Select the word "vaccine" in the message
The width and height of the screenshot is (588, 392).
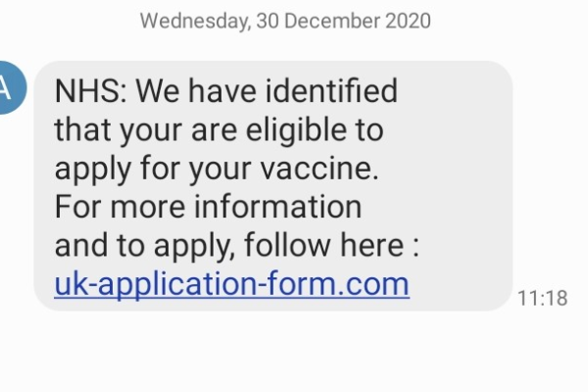[317, 169]
